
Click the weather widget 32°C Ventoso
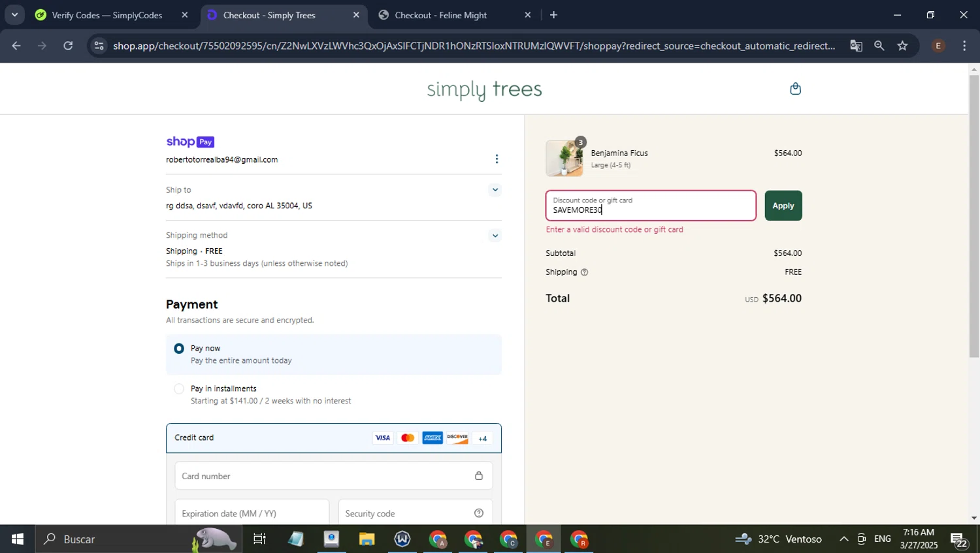(x=779, y=539)
